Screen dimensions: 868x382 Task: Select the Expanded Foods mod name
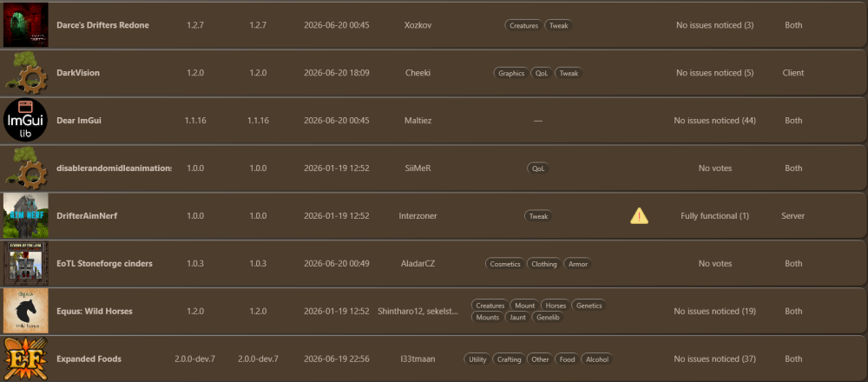point(89,359)
